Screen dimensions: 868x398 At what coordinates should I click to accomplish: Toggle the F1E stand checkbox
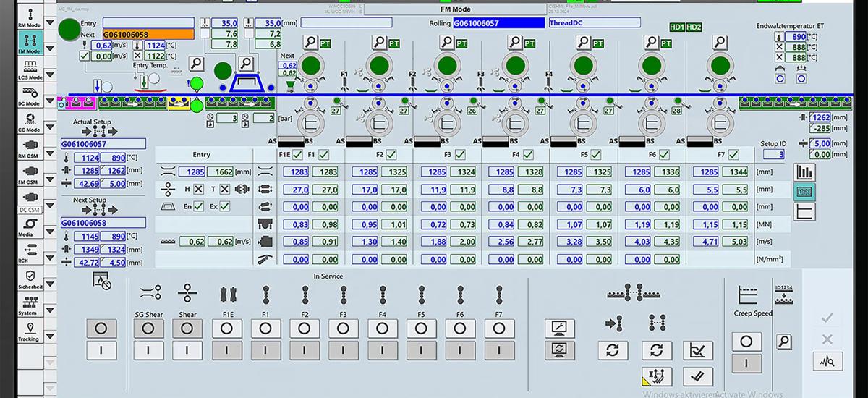click(298, 154)
